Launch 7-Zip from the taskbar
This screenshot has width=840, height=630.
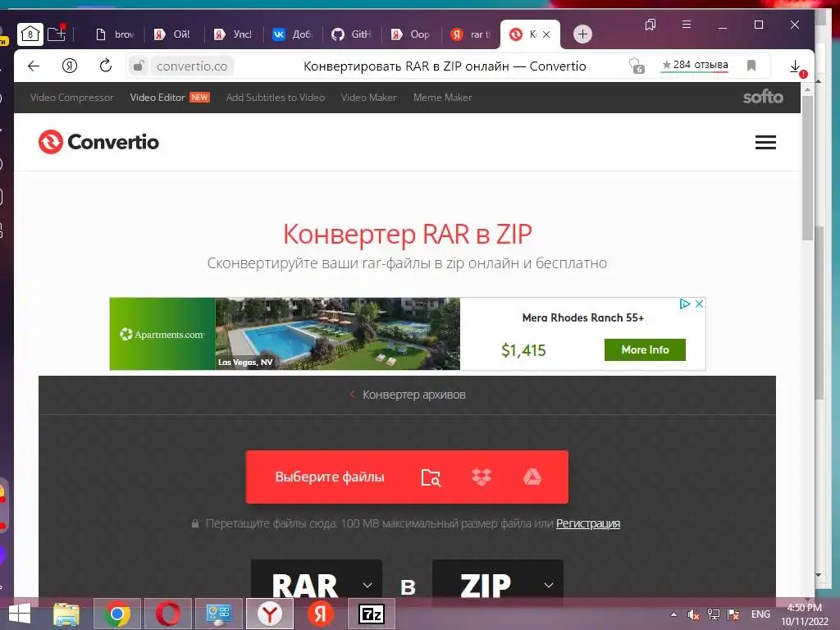point(372,614)
